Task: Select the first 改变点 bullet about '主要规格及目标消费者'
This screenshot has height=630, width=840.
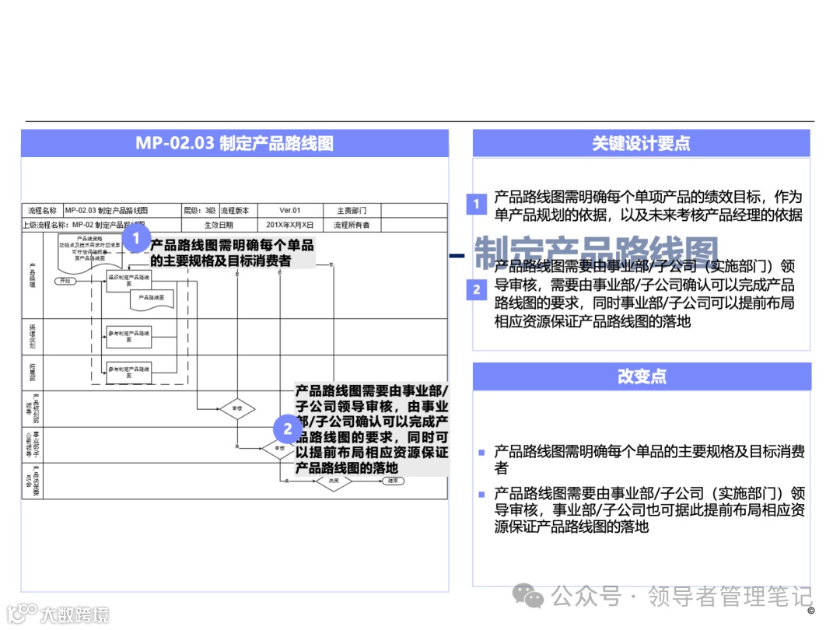Action: pos(649,460)
